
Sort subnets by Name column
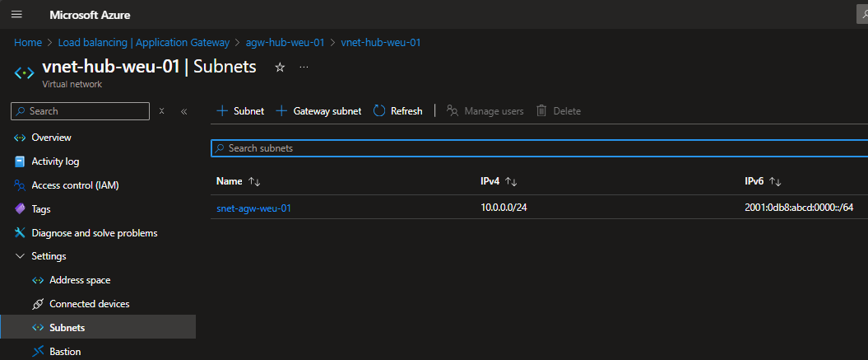pos(253,181)
